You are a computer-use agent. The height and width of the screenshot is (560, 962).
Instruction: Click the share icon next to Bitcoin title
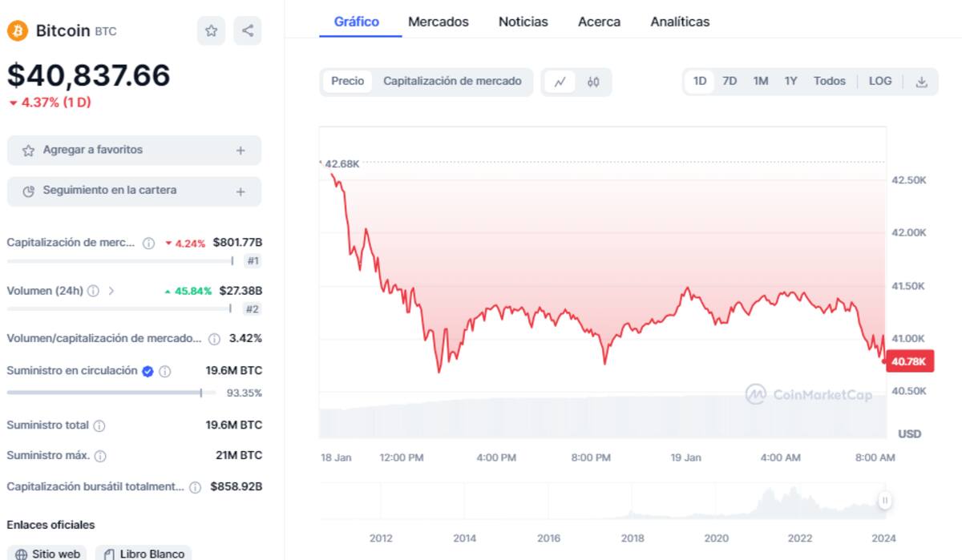248,31
